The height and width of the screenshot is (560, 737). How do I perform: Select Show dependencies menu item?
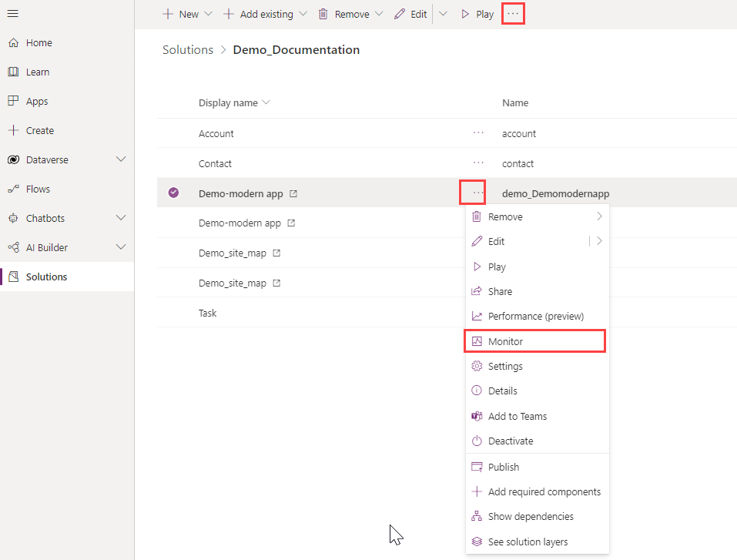pos(538,516)
